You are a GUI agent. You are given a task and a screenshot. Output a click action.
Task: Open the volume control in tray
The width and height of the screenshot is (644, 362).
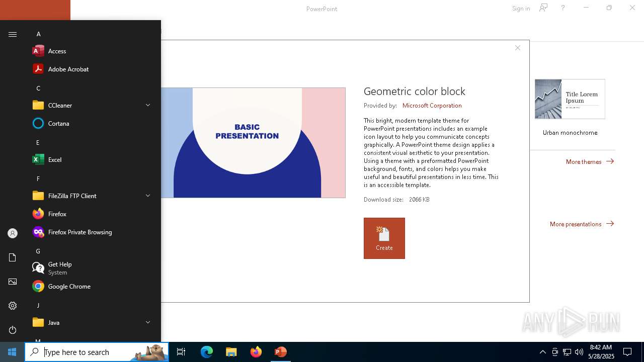[579, 352]
